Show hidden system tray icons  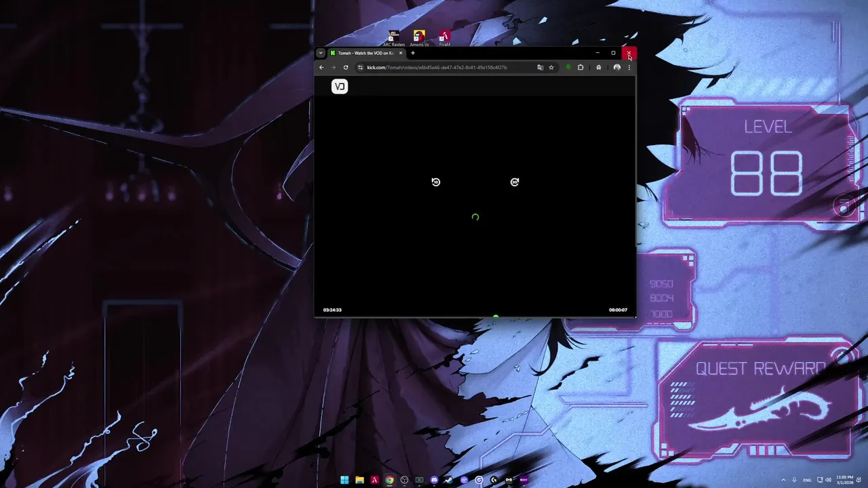click(x=783, y=480)
